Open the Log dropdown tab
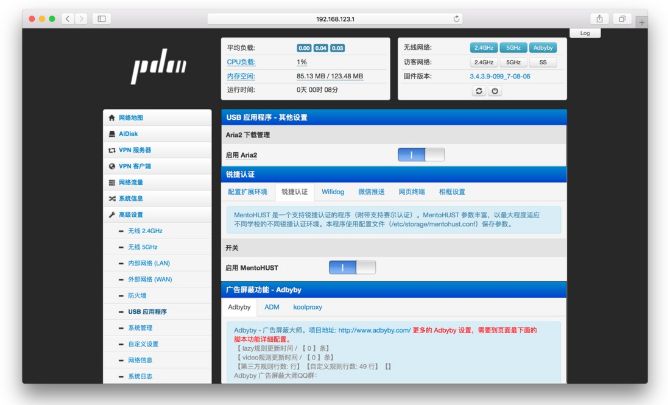 point(585,33)
